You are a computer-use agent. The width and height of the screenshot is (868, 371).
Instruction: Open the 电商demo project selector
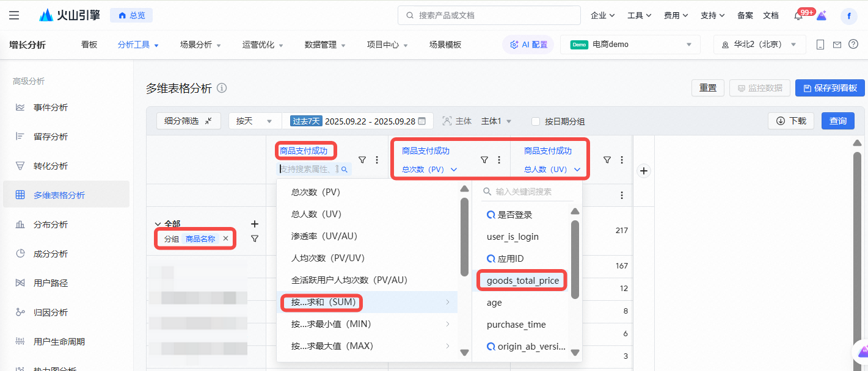[630, 45]
